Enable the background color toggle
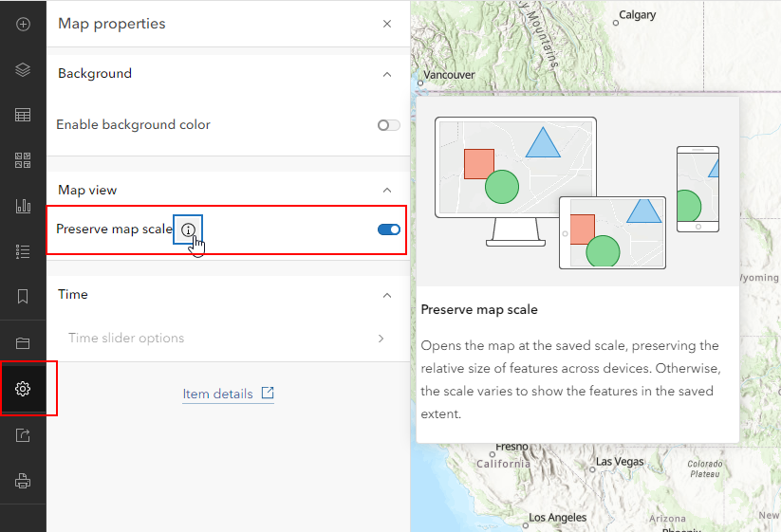 (x=388, y=125)
